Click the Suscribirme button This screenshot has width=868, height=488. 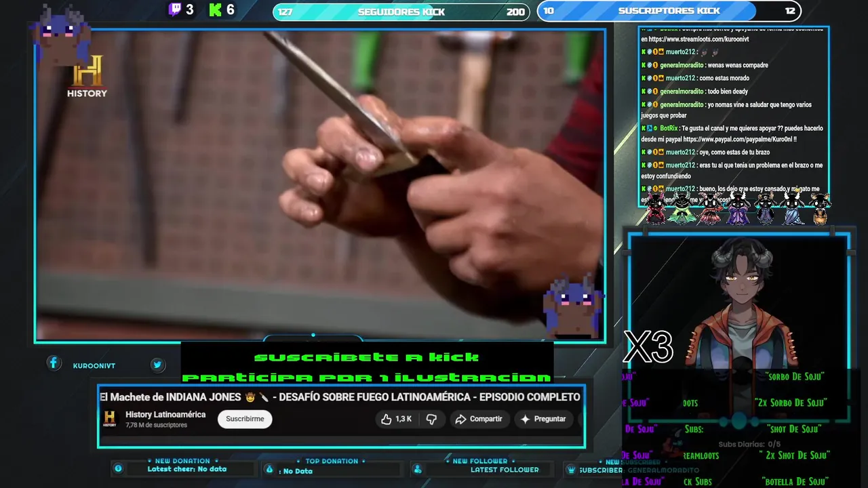[x=245, y=419]
